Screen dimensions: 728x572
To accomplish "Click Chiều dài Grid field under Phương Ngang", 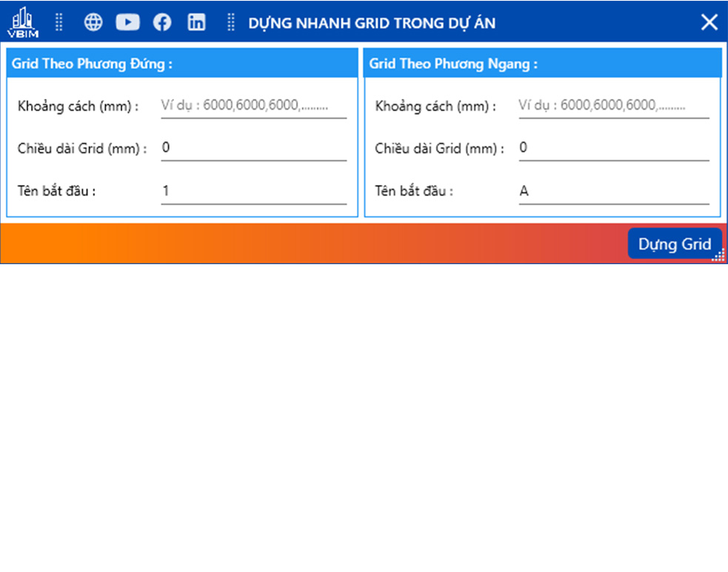I will coord(613,148).
